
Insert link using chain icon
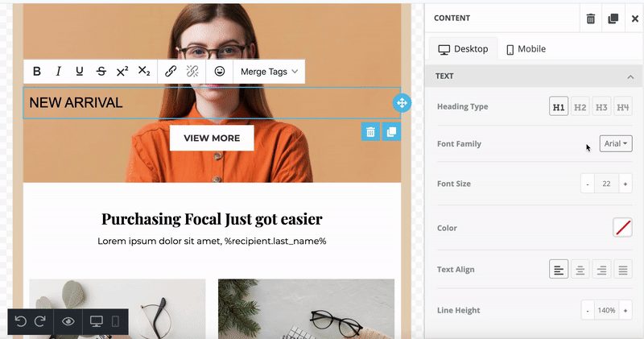[171, 72]
